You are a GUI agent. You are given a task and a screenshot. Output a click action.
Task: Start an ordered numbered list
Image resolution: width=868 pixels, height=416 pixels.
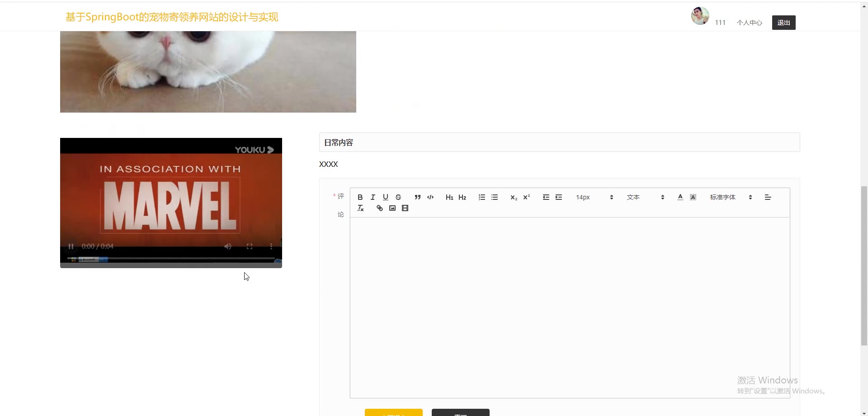pyautogui.click(x=481, y=197)
